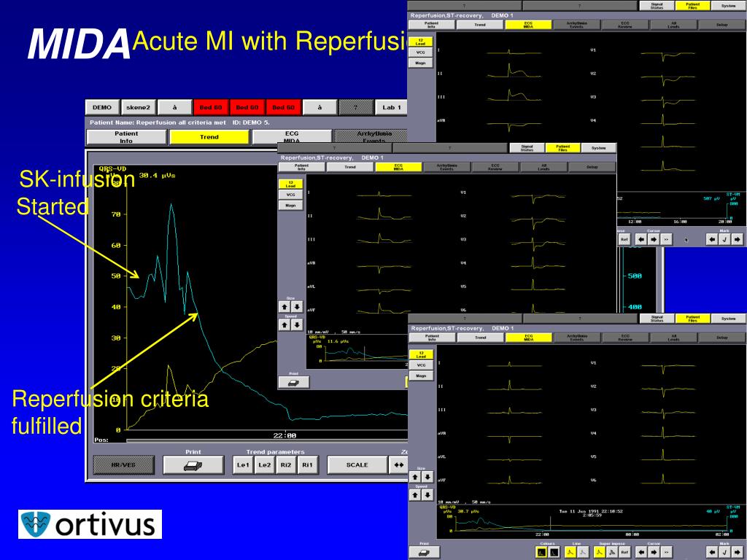The height and width of the screenshot is (560, 747).
Task: Select VCG view in the middle window
Action: click(x=290, y=195)
